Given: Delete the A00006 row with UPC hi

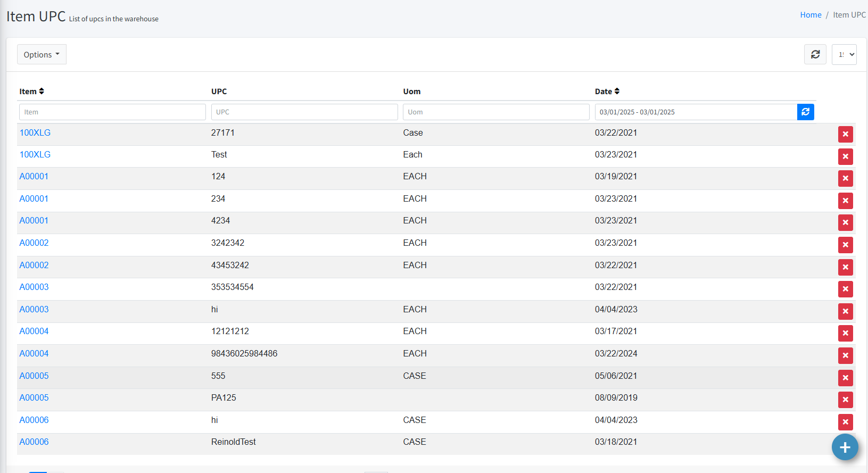Looking at the screenshot, I should pyautogui.click(x=845, y=422).
